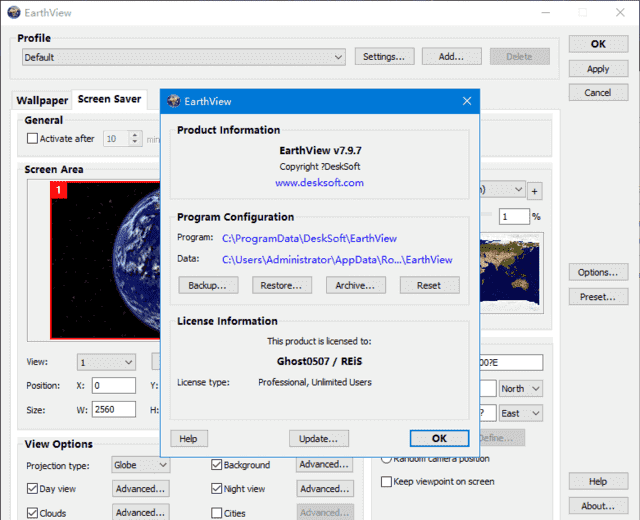Click the Update... button
The image size is (640, 520).
[319, 439]
